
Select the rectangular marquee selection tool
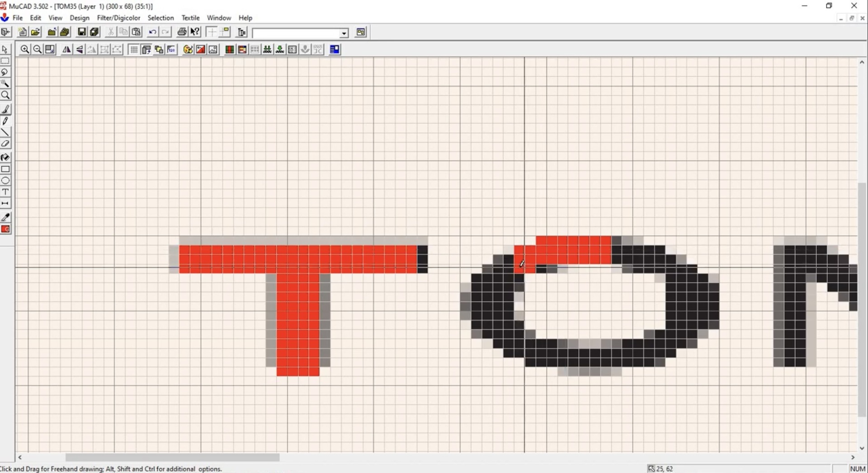tap(5, 61)
